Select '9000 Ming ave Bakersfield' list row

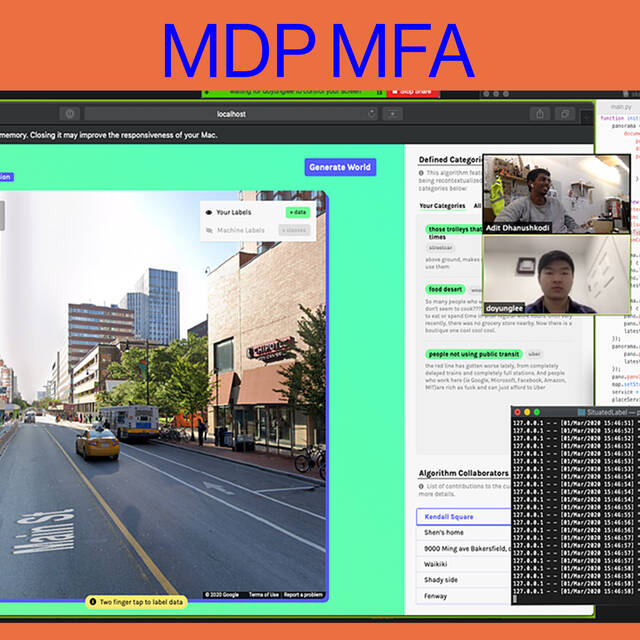tap(464, 549)
